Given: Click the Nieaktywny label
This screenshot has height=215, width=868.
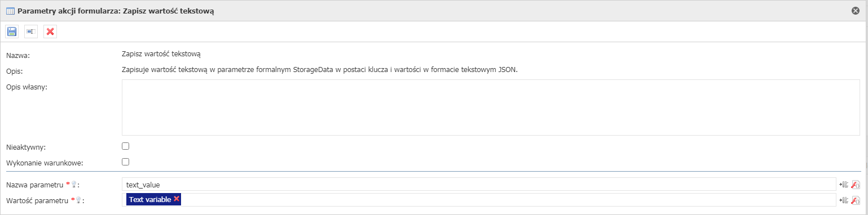Looking at the screenshot, I should pos(25,147).
